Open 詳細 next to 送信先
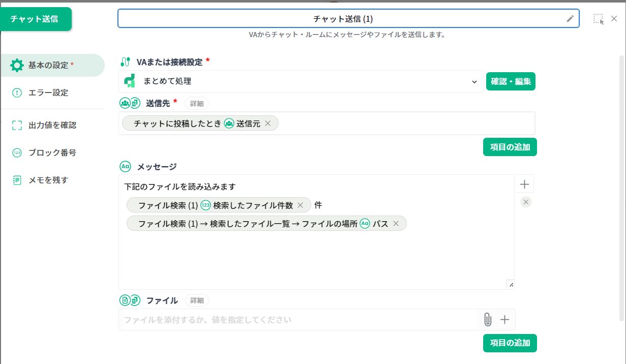Viewport: 626px width, 364px height. 196,103
